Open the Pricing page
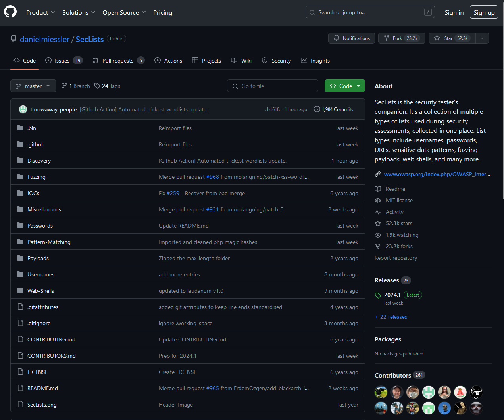The height and width of the screenshot is (420, 504). (163, 12)
